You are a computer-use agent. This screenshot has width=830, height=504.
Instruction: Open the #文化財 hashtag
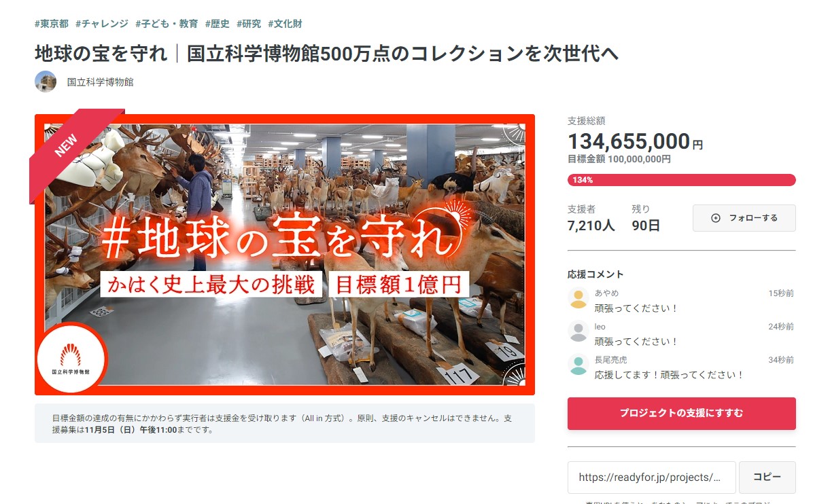click(x=285, y=24)
